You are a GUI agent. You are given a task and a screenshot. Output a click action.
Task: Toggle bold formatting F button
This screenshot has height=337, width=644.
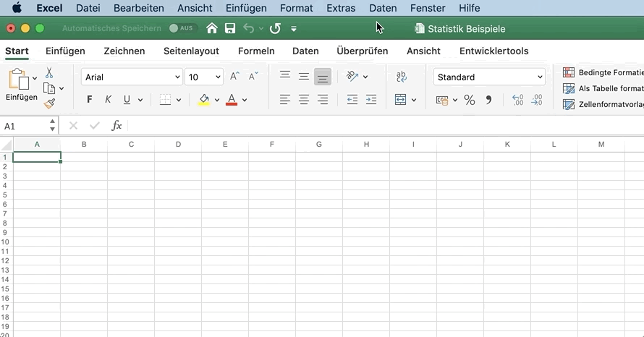[90, 99]
